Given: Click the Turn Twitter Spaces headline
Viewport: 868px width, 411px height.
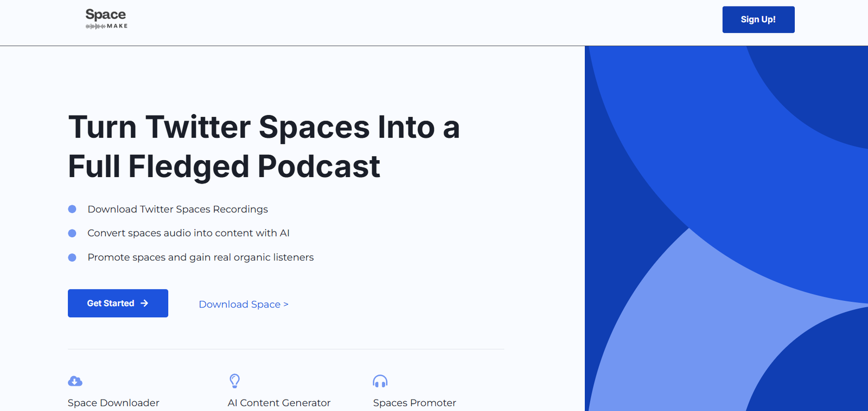Looking at the screenshot, I should (264, 147).
